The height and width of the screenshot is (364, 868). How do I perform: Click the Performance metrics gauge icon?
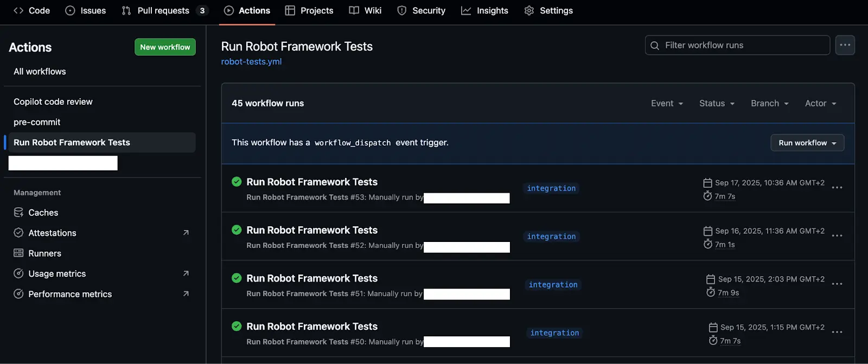[18, 294]
